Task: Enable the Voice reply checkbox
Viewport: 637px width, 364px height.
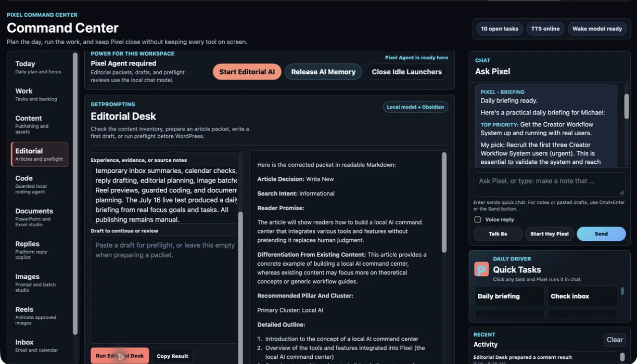Action: coord(477,219)
